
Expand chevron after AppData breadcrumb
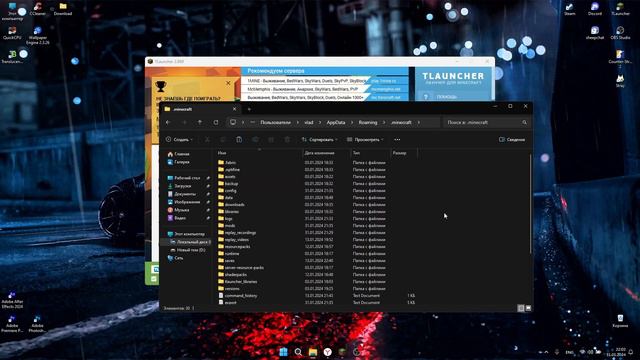click(x=352, y=122)
